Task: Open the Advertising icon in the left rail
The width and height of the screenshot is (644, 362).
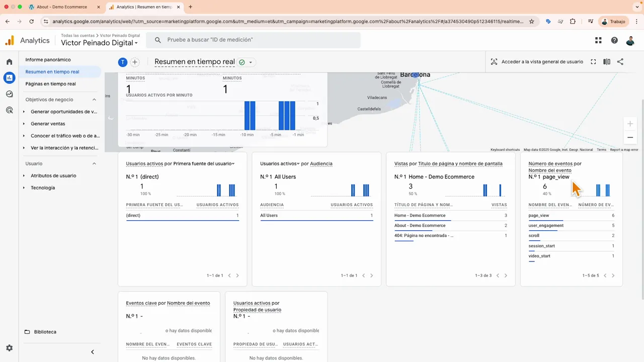Action: [x=9, y=110]
